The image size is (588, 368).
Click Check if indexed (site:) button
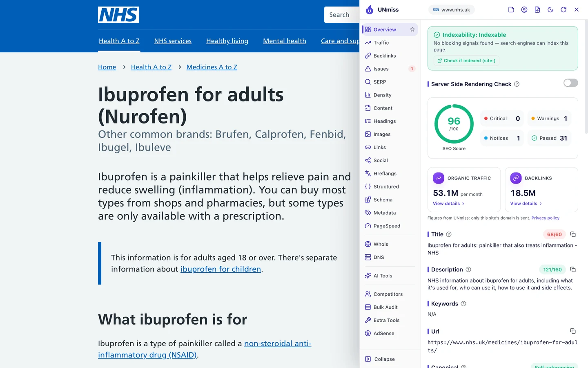466,61
